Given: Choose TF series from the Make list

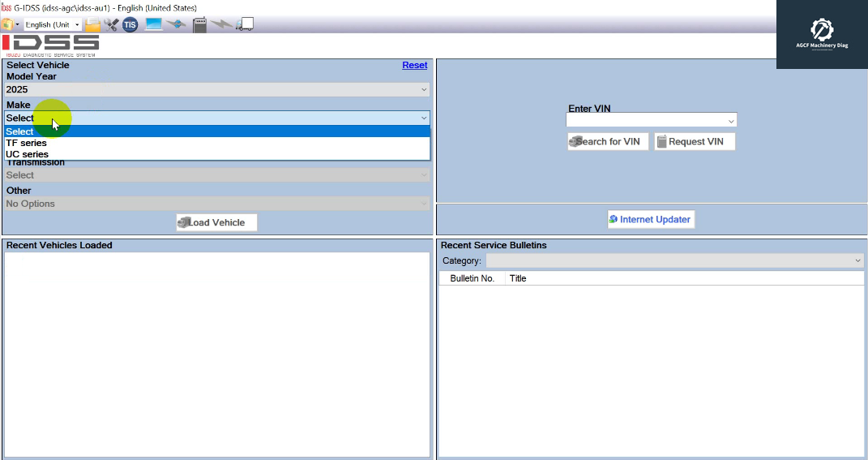Looking at the screenshot, I should (x=27, y=143).
